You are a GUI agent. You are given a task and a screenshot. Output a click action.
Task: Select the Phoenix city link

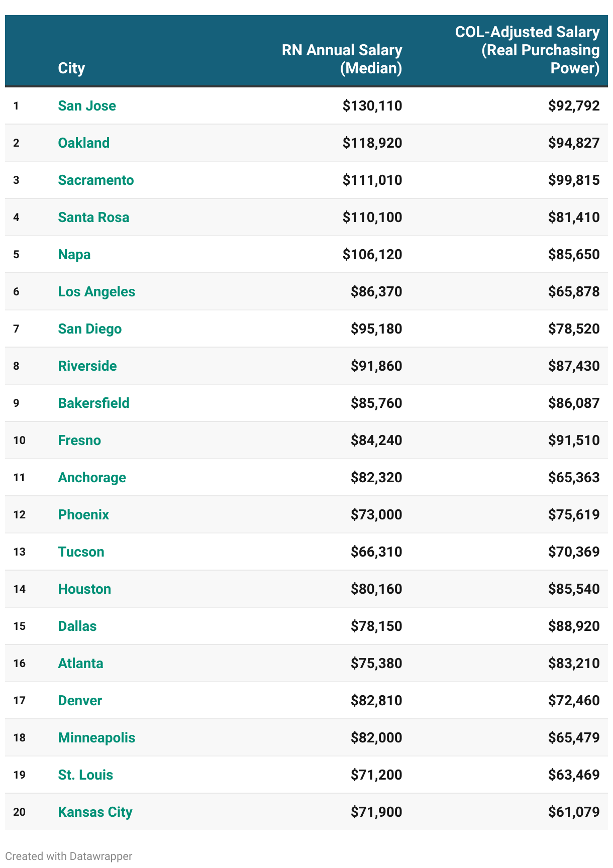click(83, 515)
